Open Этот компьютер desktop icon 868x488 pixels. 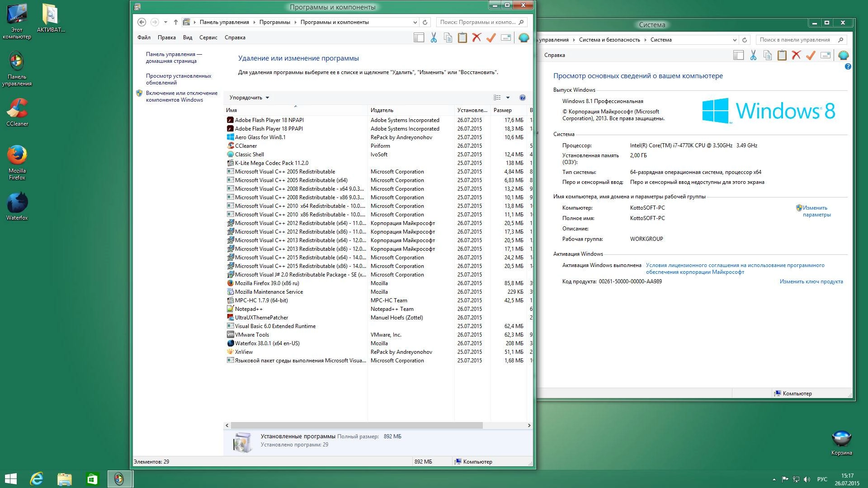click(17, 22)
